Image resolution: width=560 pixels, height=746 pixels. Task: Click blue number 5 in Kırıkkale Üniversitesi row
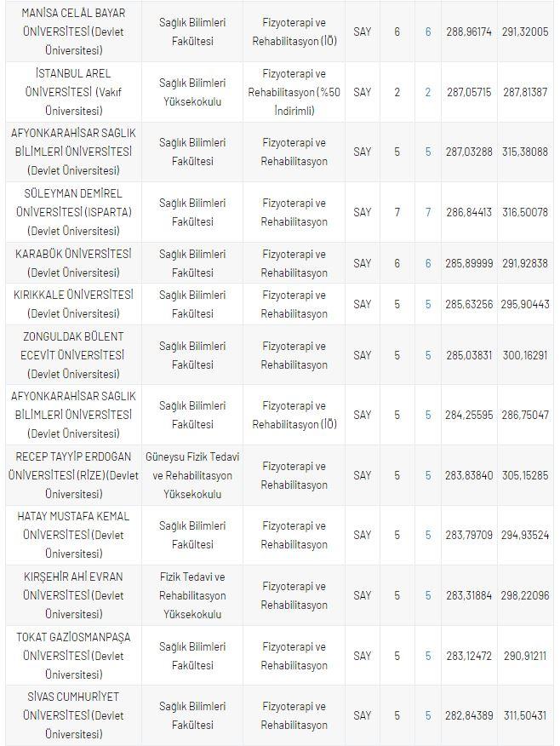pos(428,304)
